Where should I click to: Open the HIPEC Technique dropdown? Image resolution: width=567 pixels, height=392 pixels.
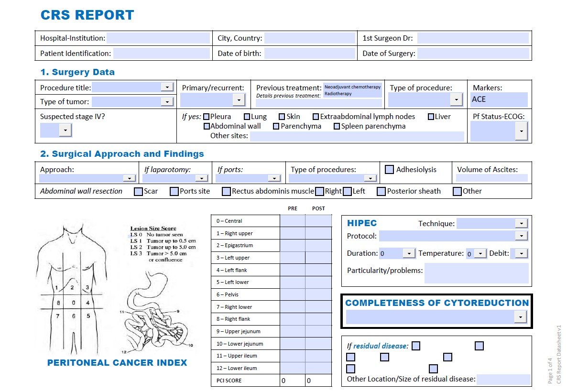click(x=522, y=223)
